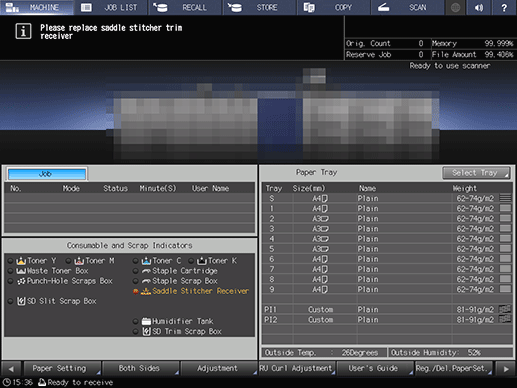
Task: Click the help question mark icon
Action: click(x=504, y=7)
